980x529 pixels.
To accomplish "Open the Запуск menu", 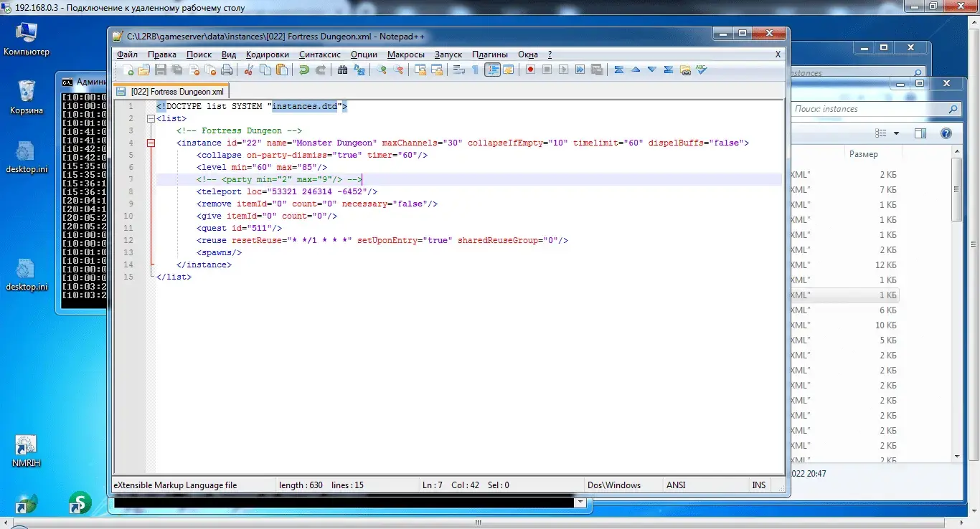I will pos(448,54).
